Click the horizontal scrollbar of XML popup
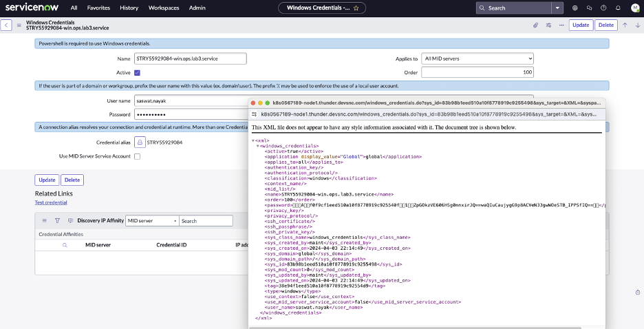Image resolution: width=644 pixels, height=329 pixels. click(415, 328)
